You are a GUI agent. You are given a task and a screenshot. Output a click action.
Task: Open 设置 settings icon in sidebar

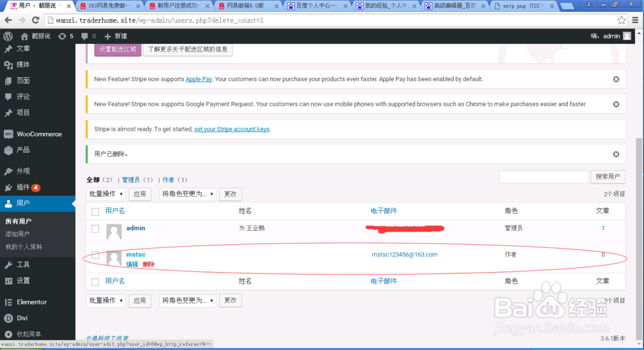tap(8, 281)
